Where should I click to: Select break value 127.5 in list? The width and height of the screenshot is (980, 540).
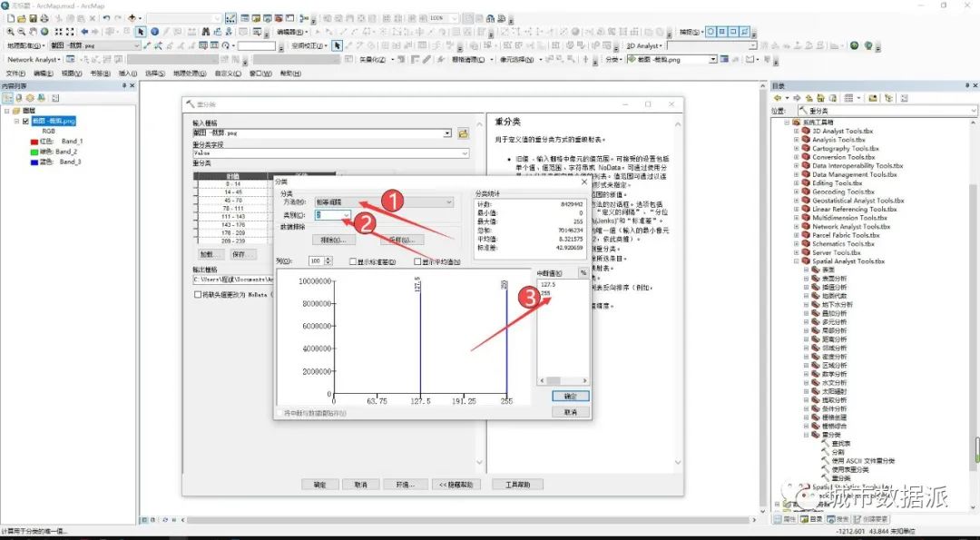549,284
